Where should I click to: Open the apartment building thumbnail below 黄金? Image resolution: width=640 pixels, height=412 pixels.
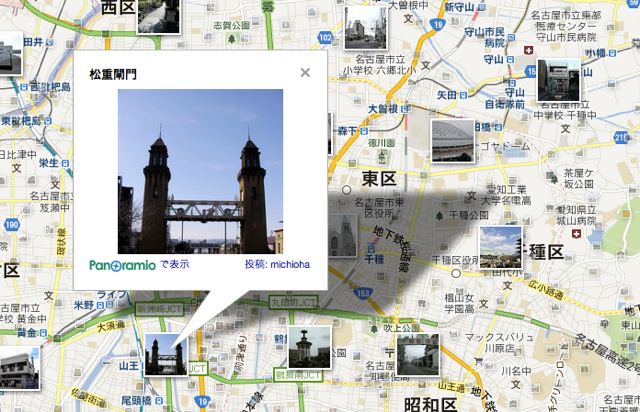[x=19, y=369]
